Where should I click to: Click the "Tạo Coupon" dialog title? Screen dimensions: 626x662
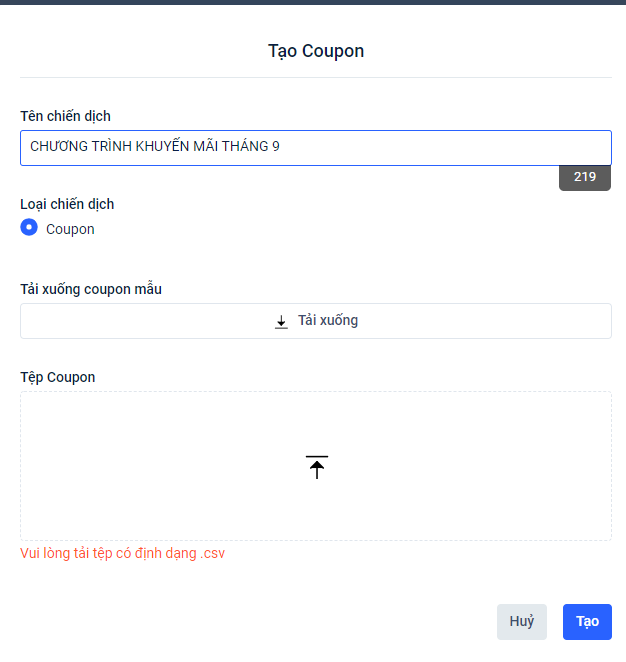tap(316, 51)
